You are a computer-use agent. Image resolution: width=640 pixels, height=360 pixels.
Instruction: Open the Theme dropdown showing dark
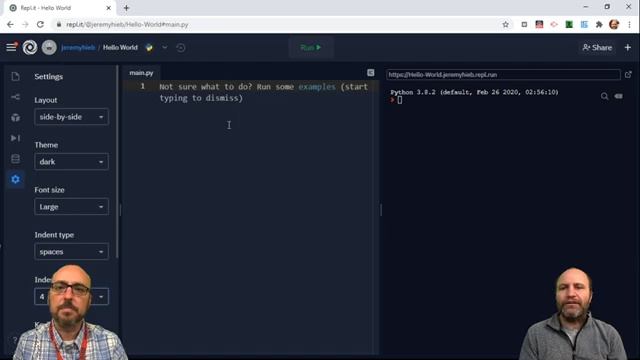71,162
